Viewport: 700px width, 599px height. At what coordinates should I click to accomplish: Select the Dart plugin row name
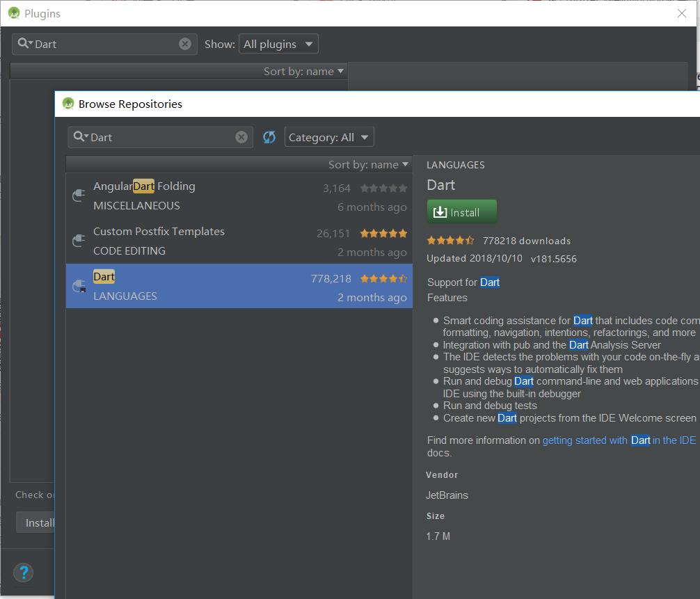tap(104, 277)
